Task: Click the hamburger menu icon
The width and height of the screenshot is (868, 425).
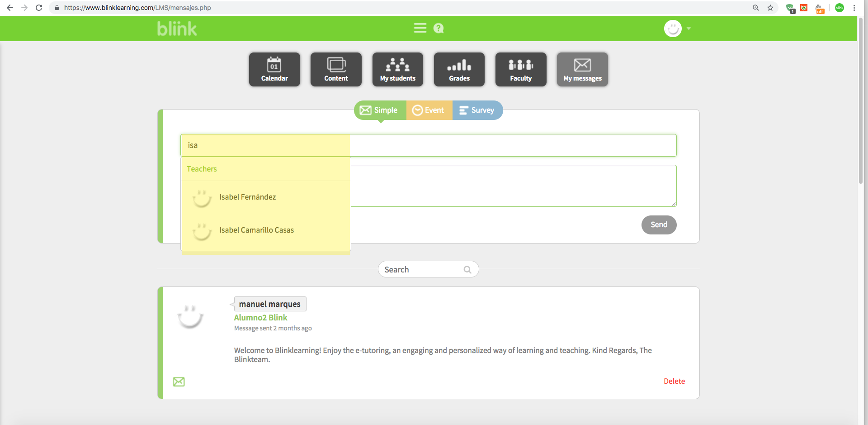Action: click(420, 29)
